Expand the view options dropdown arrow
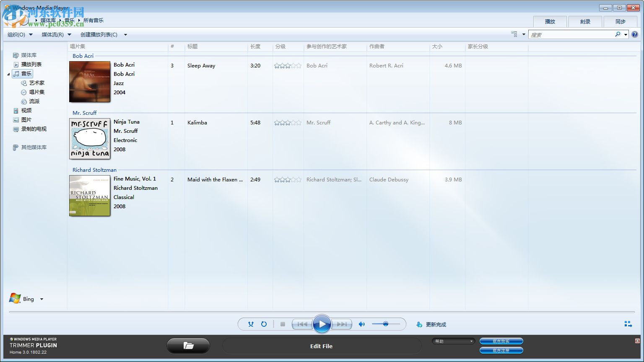The image size is (644, 362). click(x=524, y=34)
